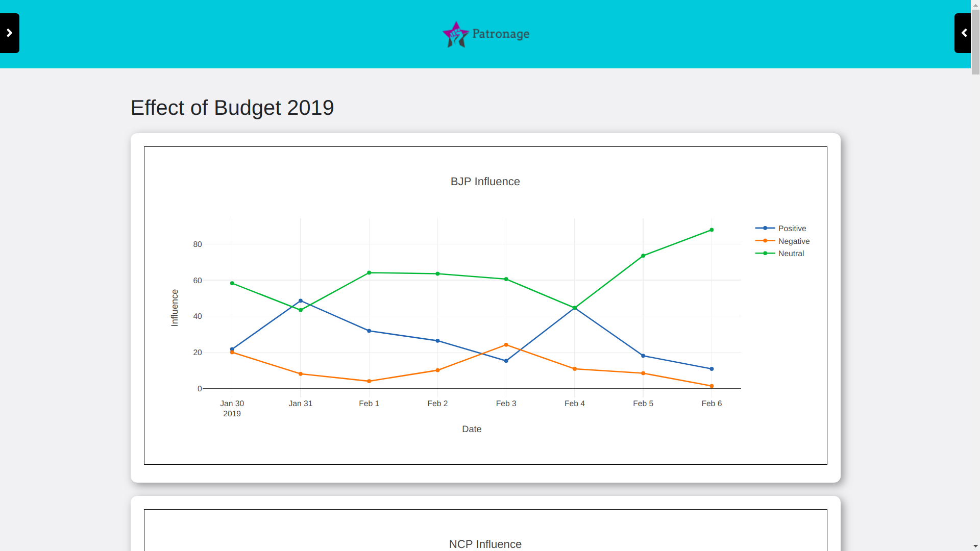
Task: Select the blue Positive point at Jan 31
Action: point(301,301)
